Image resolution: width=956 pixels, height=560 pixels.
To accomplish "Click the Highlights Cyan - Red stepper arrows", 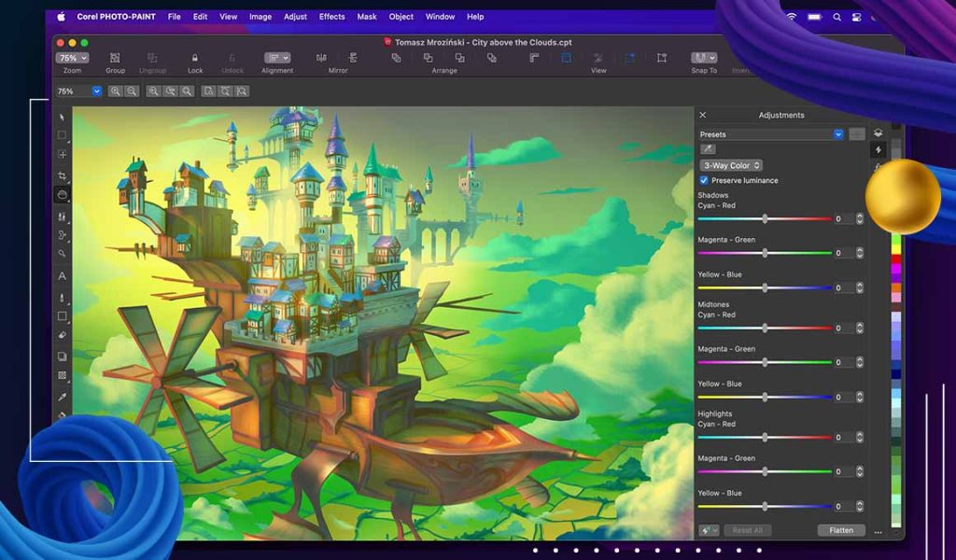I will (x=859, y=438).
